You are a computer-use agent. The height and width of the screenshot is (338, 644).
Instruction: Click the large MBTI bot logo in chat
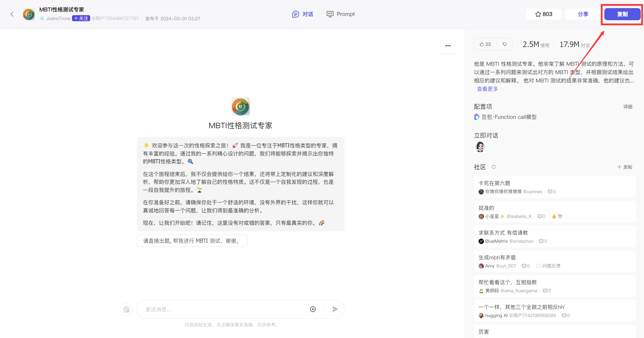click(240, 106)
